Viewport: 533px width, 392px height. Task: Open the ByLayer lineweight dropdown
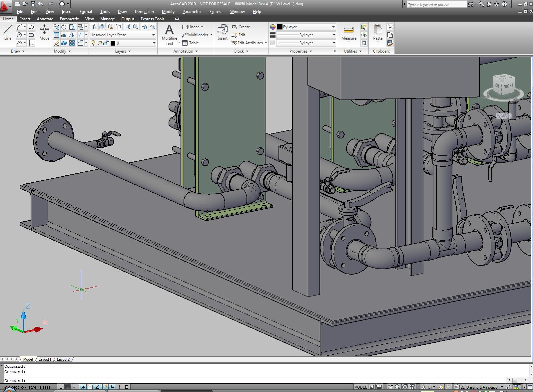tap(306, 35)
